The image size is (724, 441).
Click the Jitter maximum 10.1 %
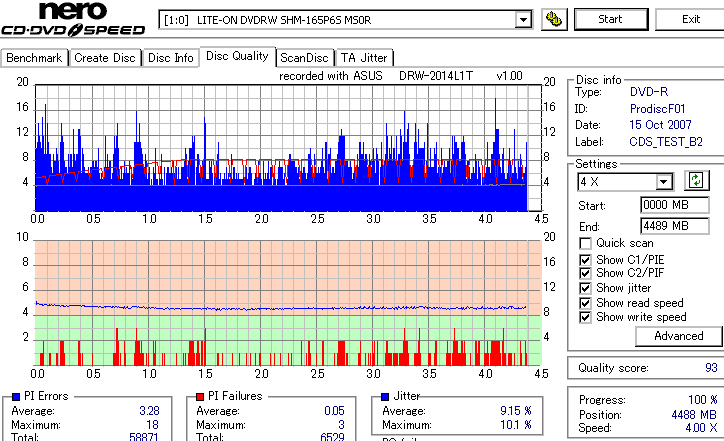pos(516,425)
